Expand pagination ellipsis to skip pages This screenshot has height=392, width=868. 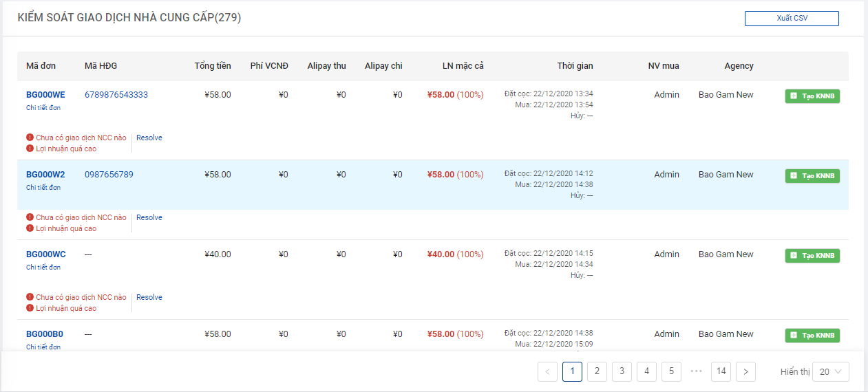coord(696,371)
